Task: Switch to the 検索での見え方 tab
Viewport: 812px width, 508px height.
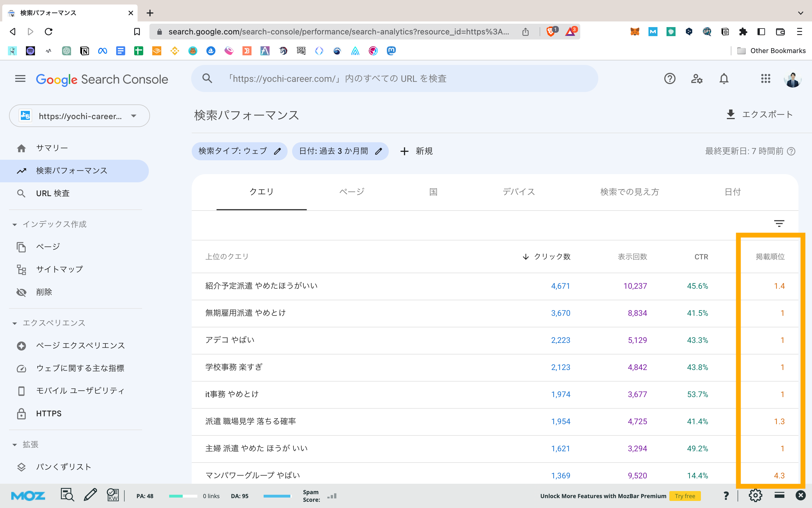Action: click(x=630, y=192)
